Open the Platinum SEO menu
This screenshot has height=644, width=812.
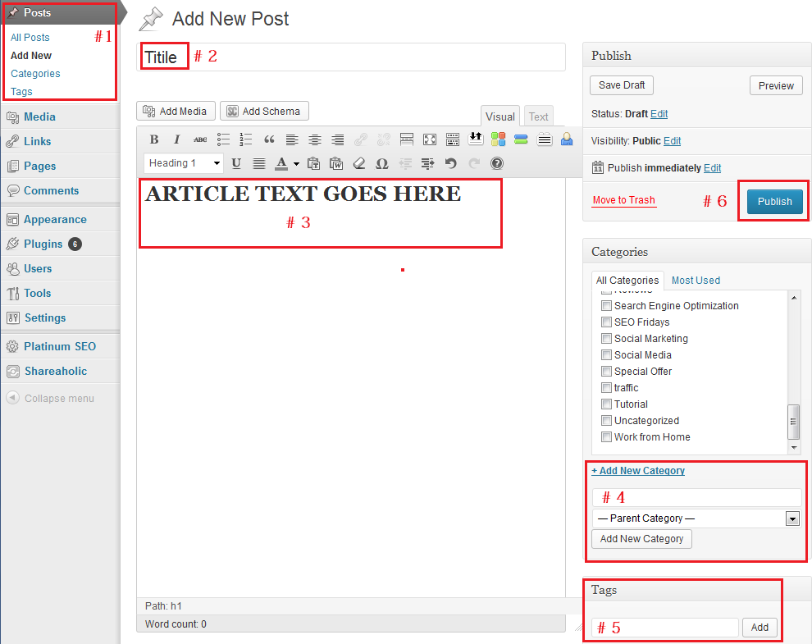coord(60,346)
